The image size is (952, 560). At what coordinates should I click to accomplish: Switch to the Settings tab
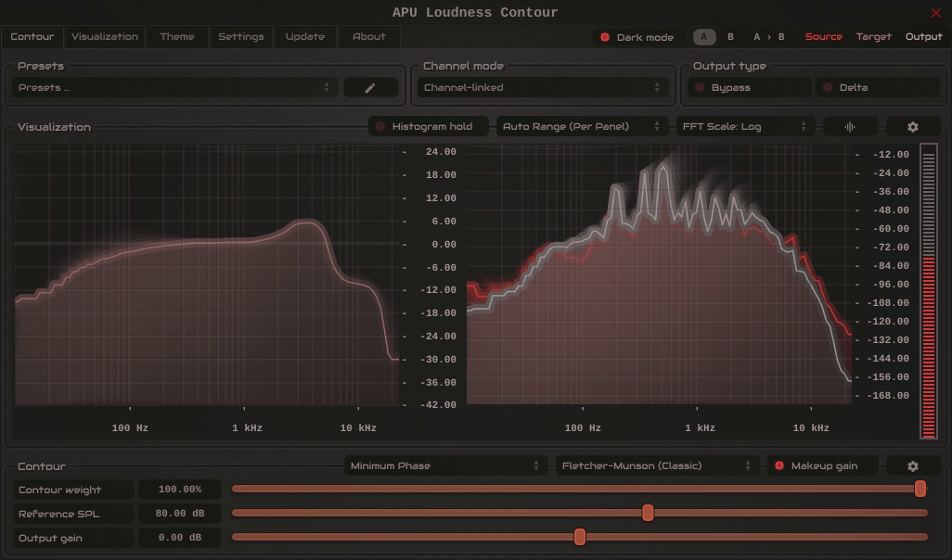(241, 36)
